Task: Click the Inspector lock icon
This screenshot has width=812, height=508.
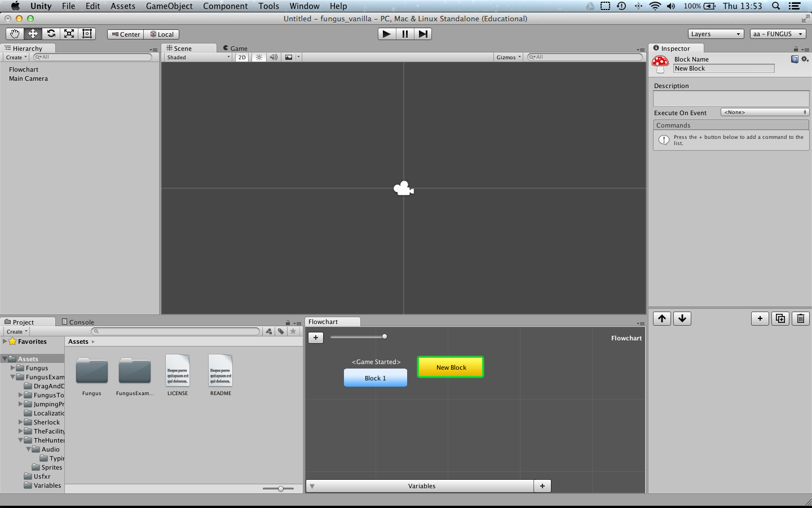Action: coord(796,49)
